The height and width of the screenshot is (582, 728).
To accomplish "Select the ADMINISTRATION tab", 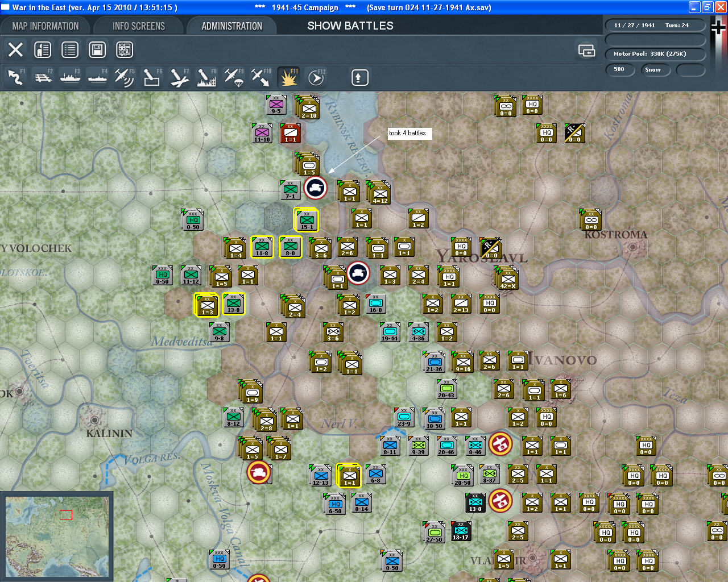I will coord(232,26).
